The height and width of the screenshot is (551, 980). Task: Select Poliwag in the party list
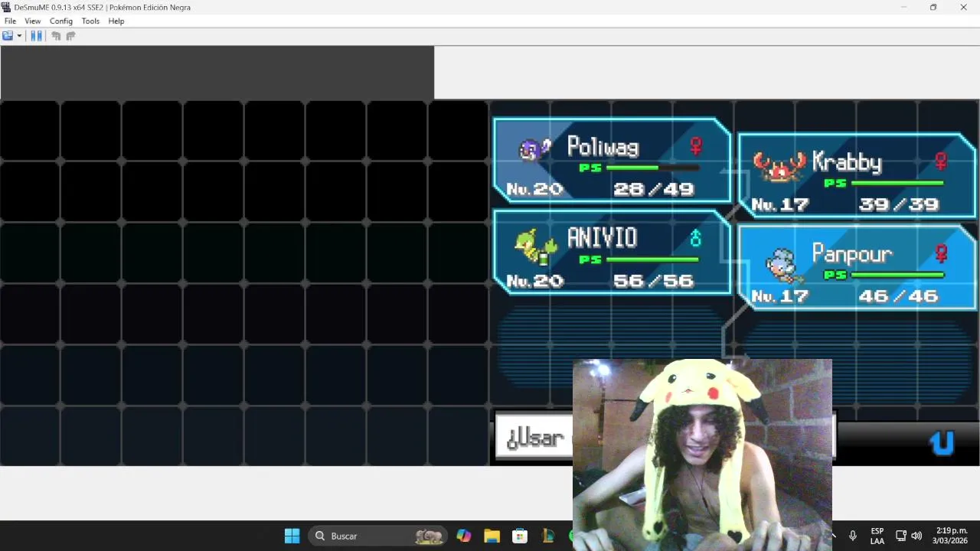tap(612, 160)
